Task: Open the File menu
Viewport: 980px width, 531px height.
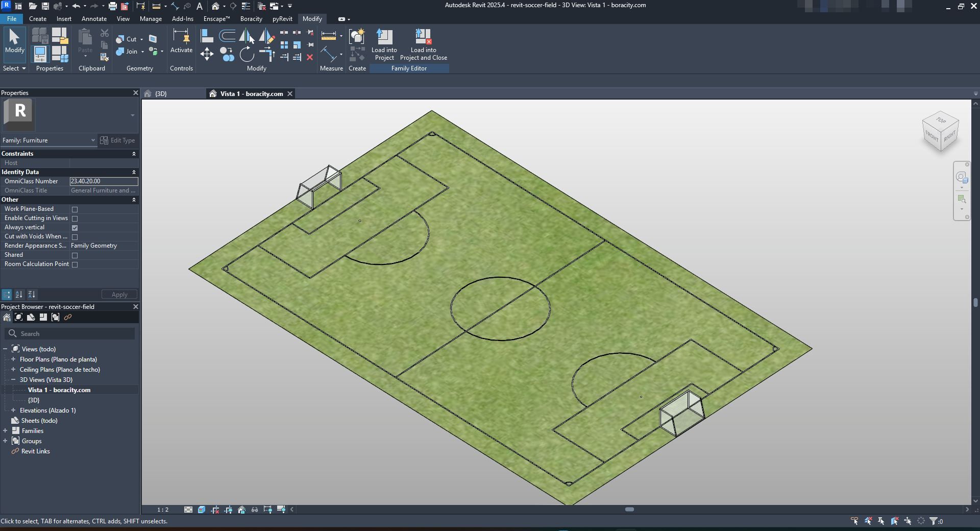Action: point(12,19)
